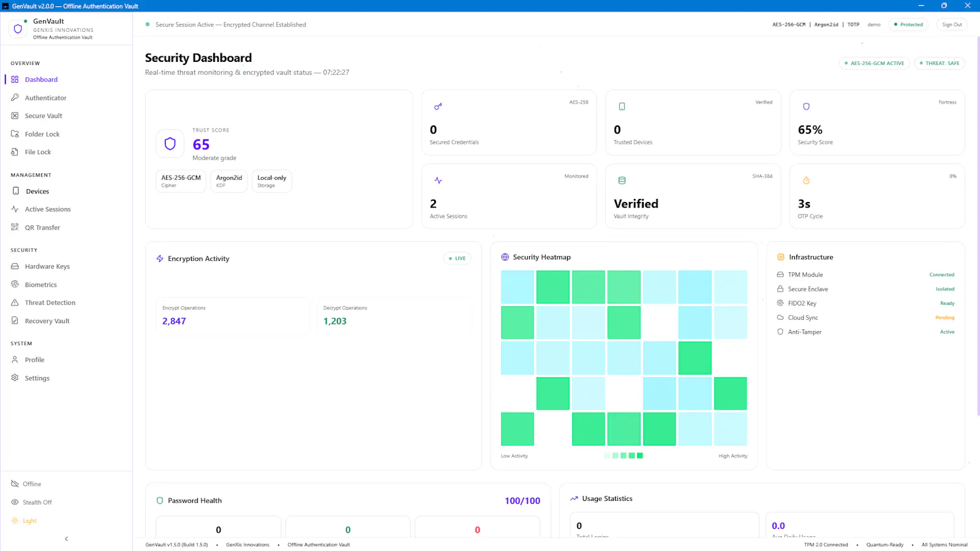
Task: Click the AES-256-GCM ACTIVE badge
Action: [x=874, y=63]
